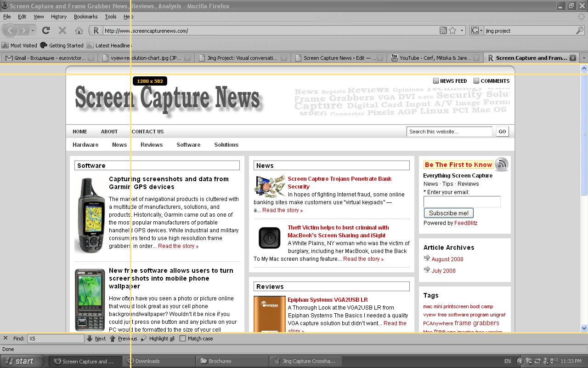This screenshot has height=368, width=588.
Task: Click the bookmark star icon in address bar
Action: pyautogui.click(x=452, y=30)
